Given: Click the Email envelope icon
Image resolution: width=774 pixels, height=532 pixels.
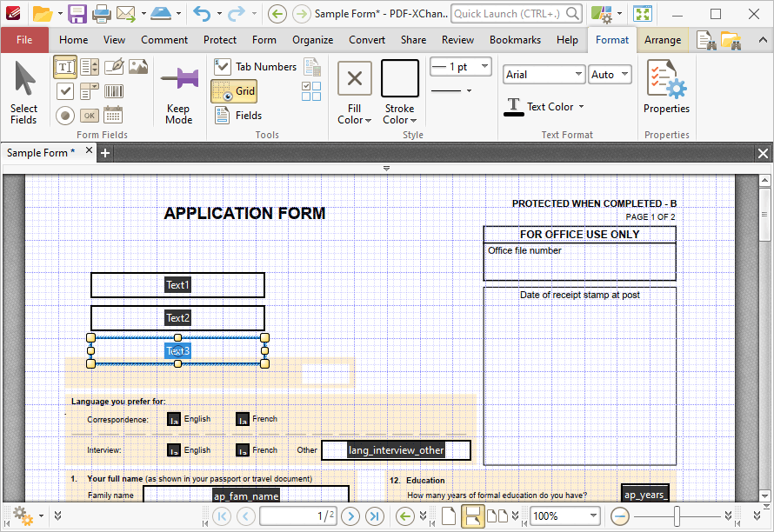Looking at the screenshot, I should point(126,14).
